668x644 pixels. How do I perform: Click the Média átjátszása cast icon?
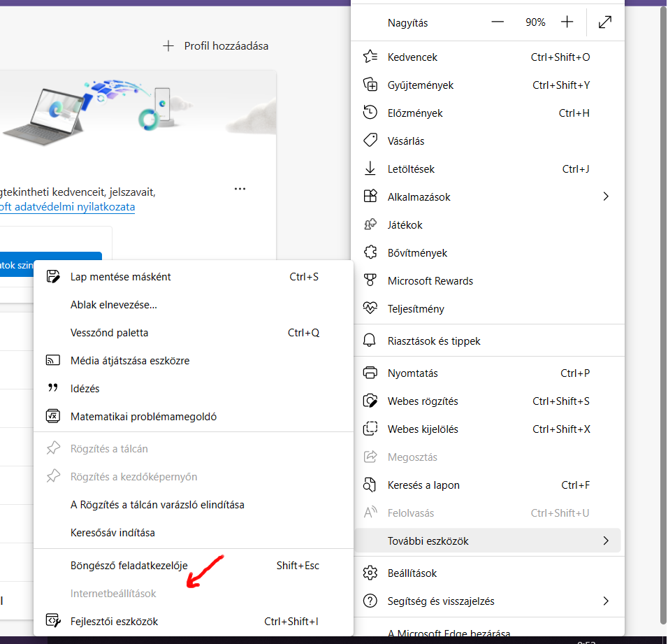53,361
